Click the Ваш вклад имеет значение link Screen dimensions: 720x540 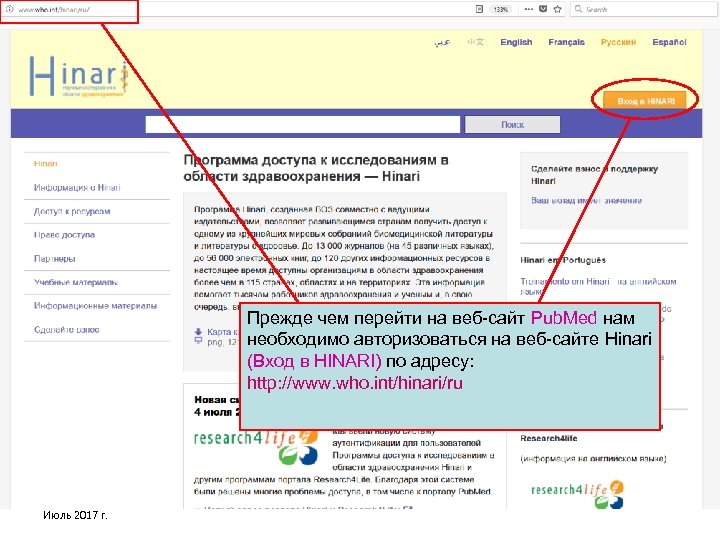pos(586,200)
